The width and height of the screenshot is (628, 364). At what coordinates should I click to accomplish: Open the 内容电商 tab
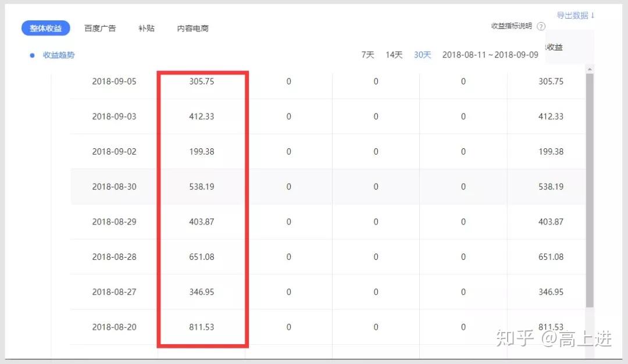point(192,28)
